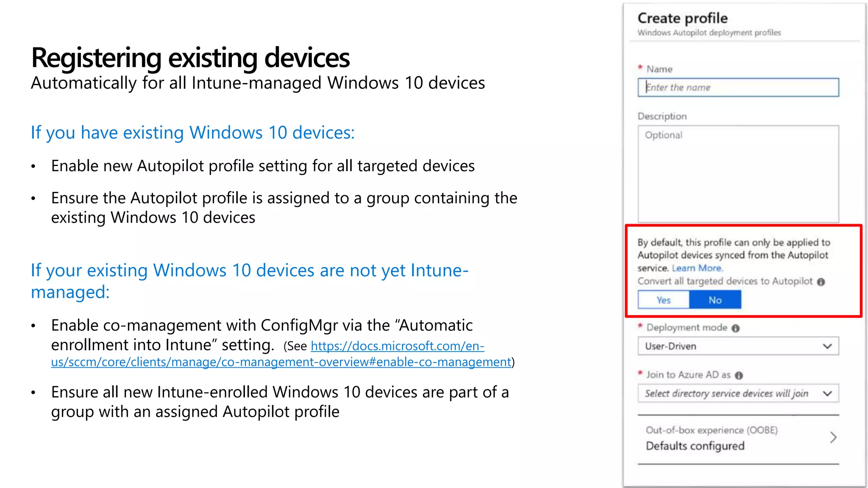
Task: Click the 'Automatically for all Intune-managed' subtitle
Action: point(258,83)
